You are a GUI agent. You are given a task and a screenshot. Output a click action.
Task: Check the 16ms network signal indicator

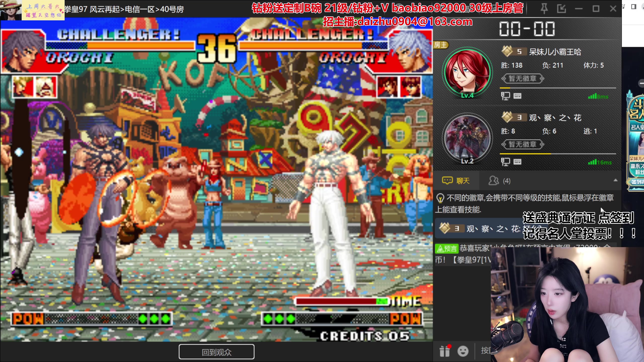pyautogui.click(x=600, y=162)
